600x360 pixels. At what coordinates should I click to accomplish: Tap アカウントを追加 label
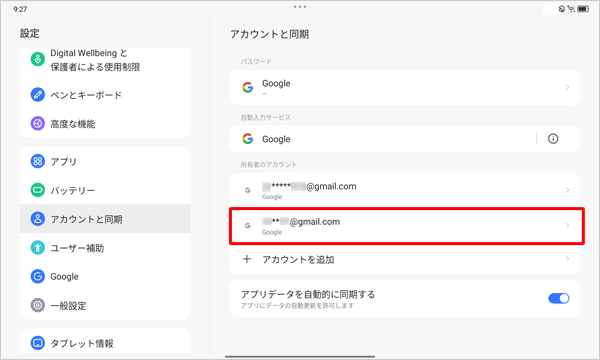click(298, 260)
